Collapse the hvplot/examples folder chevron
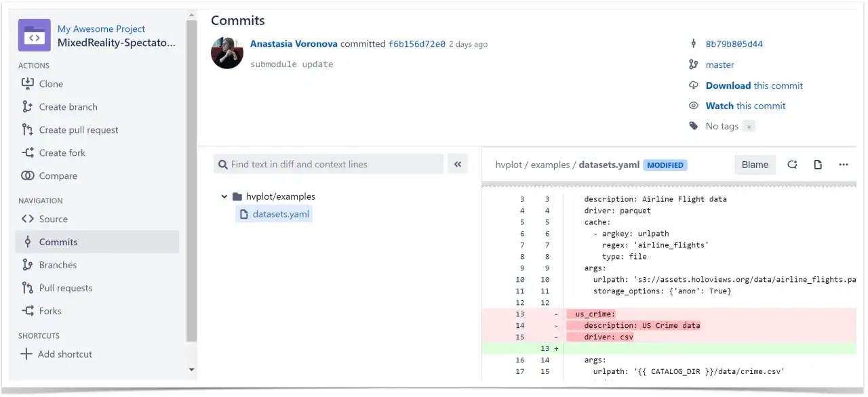868x397 pixels. point(224,196)
